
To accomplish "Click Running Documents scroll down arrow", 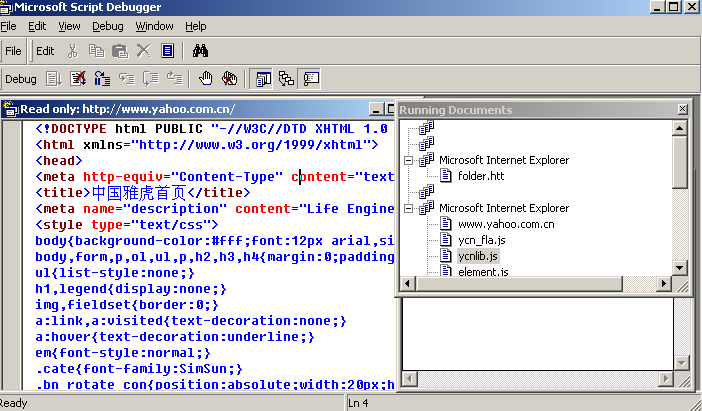I will click(680, 268).
